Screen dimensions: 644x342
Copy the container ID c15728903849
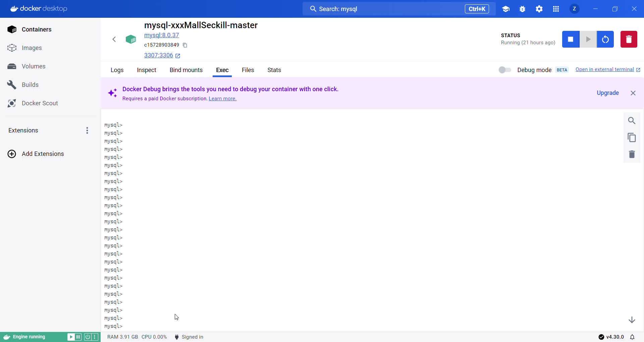click(185, 45)
